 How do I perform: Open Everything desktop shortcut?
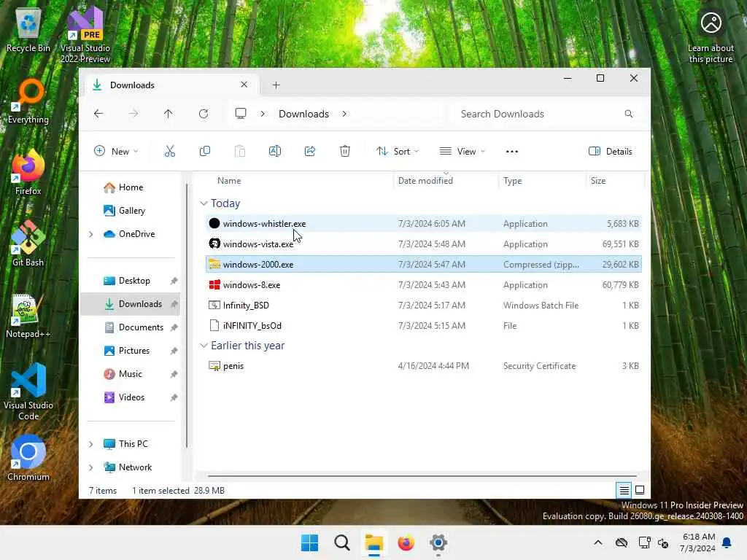pyautogui.click(x=28, y=101)
